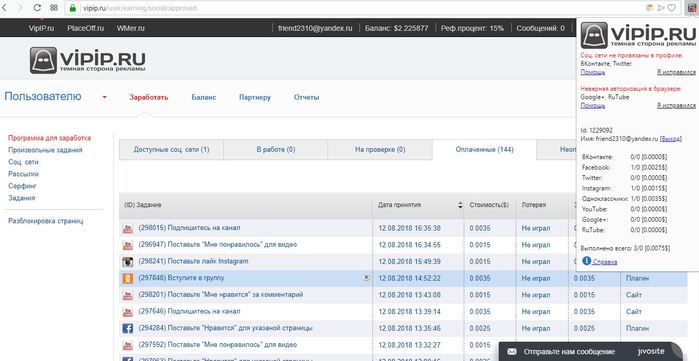The width and height of the screenshot is (699, 361).
Task: Open task (294284) Поставьте "Нравится" для указаной страницы
Action: point(226,328)
